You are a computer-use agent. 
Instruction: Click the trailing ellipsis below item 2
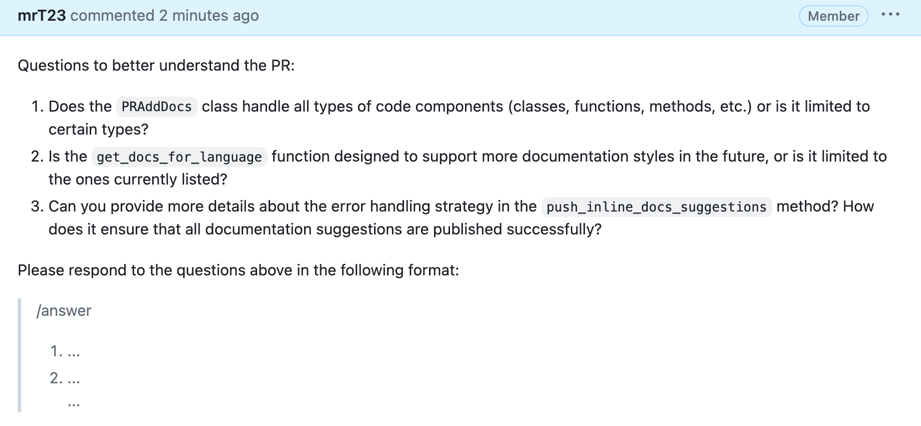click(74, 403)
